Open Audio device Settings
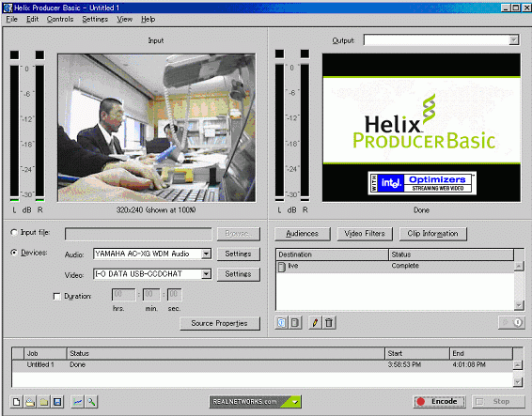Viewport: 532px width, 416px height. pos(238,254)
